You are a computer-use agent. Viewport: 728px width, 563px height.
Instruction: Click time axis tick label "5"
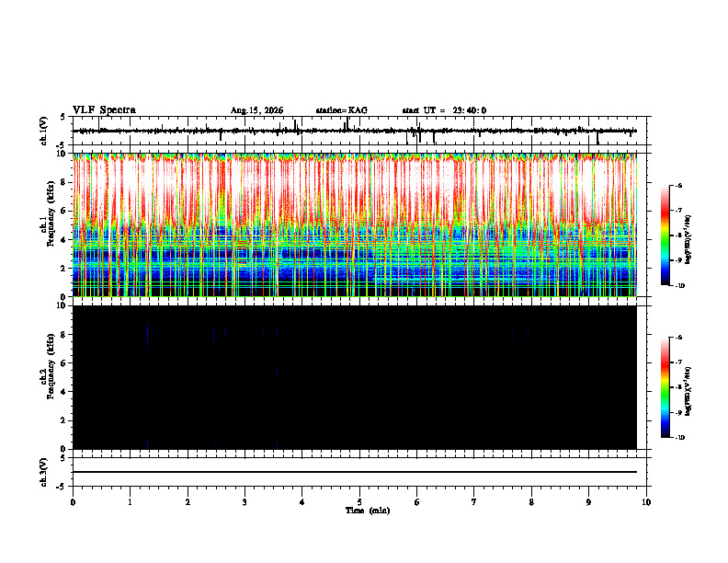click(359, 502)
